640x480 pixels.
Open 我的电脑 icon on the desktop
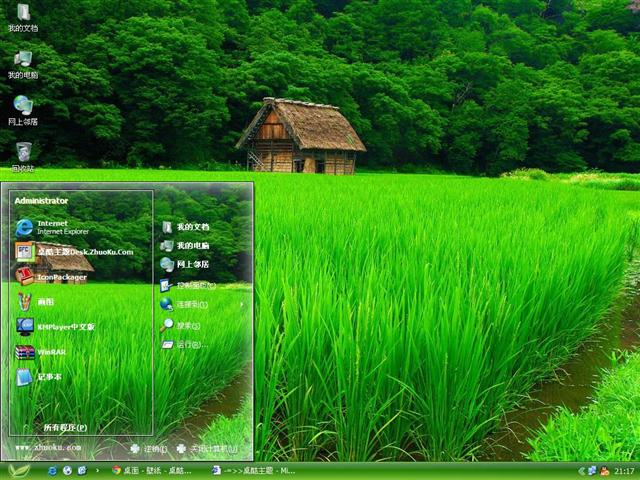(23, 64)
